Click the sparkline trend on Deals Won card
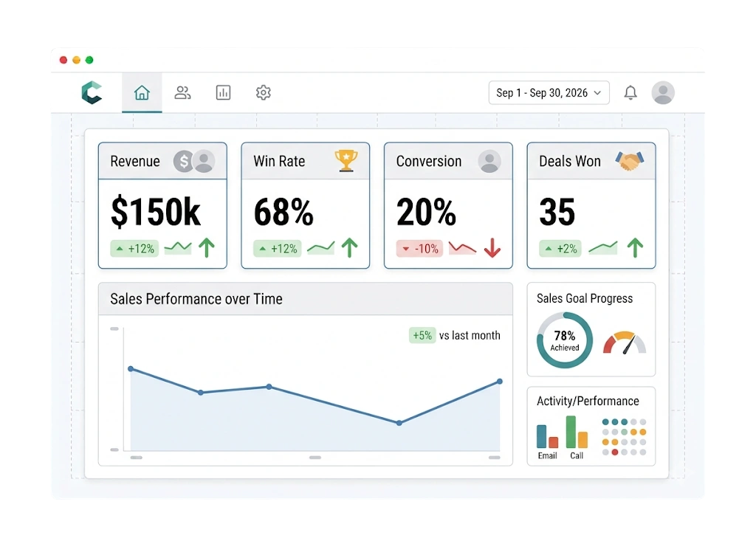Screen dimensions: 756x547 602,248
